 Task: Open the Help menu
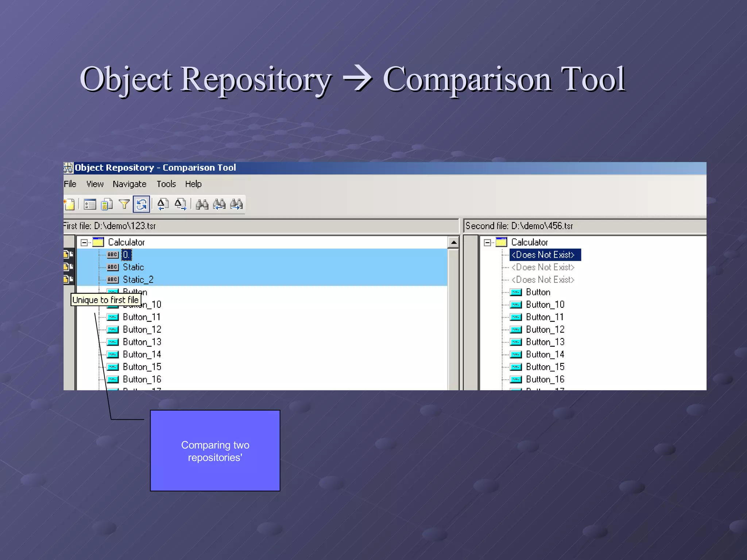coord(193,184)
